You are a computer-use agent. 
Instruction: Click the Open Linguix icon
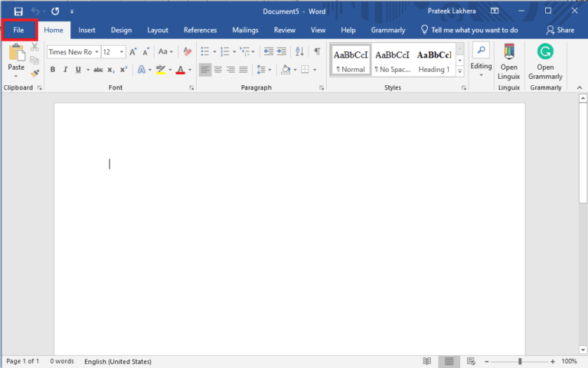pos(509,52)
